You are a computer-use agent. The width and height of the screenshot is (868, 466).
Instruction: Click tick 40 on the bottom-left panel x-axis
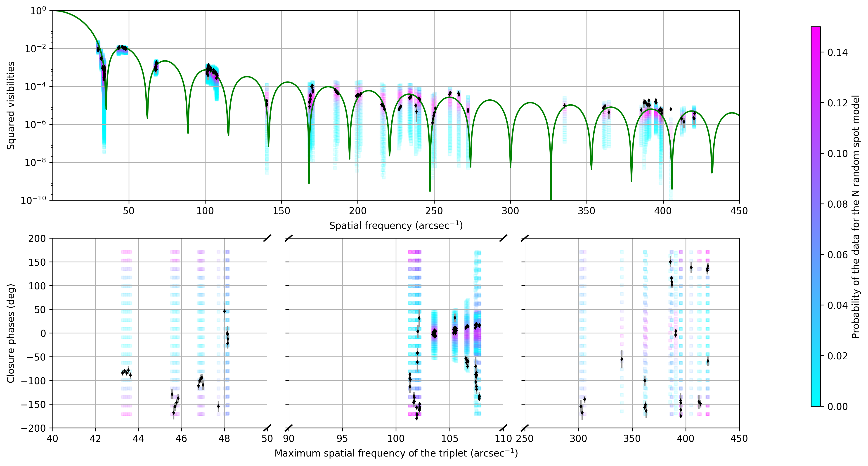pos(52,439)
